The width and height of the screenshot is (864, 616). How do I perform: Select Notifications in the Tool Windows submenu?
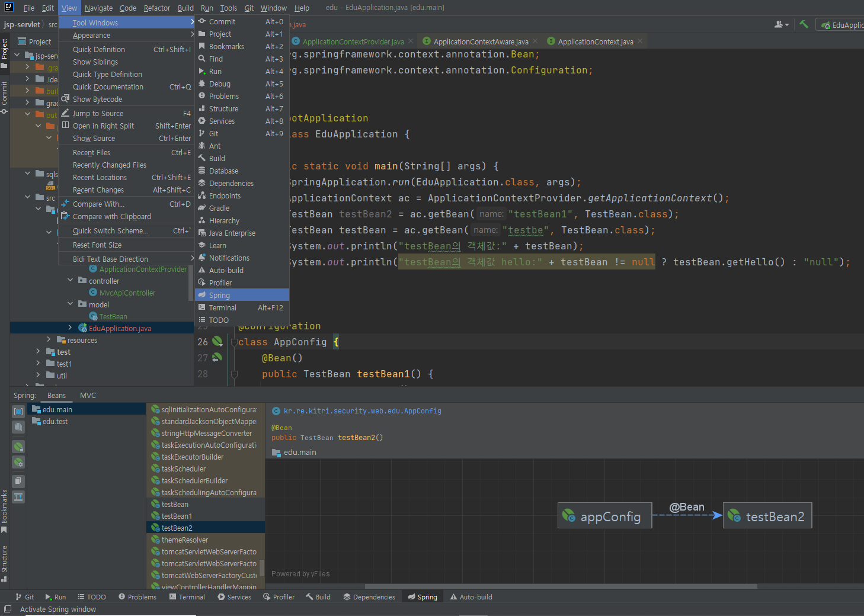point(242,258)
